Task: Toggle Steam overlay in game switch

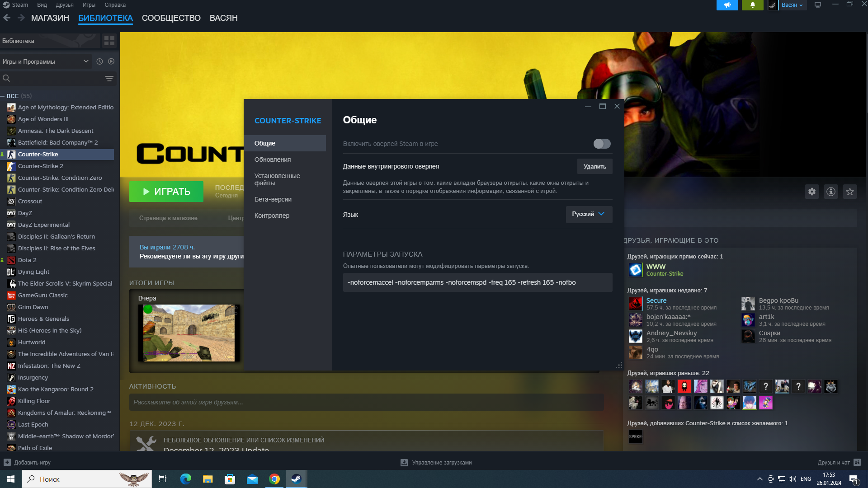Action: coord(602,144)
